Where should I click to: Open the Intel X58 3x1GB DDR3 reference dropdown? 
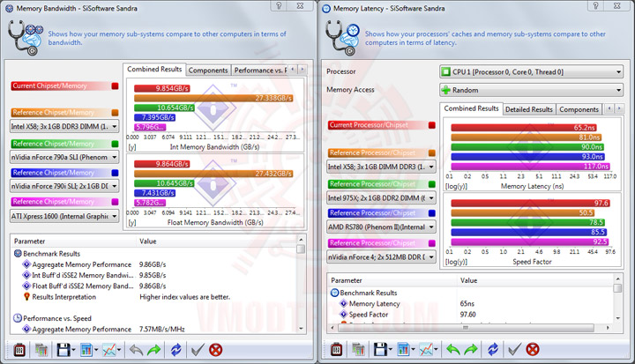coord(64,126)
